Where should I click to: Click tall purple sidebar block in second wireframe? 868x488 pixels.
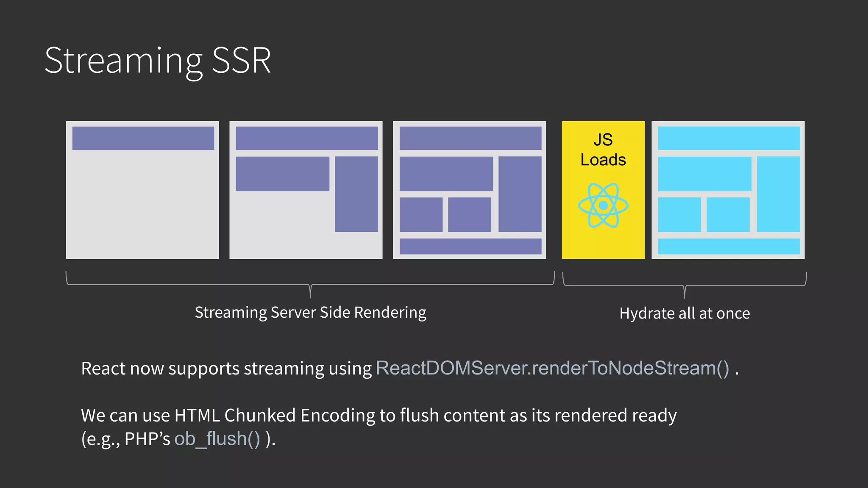(356, 194)
